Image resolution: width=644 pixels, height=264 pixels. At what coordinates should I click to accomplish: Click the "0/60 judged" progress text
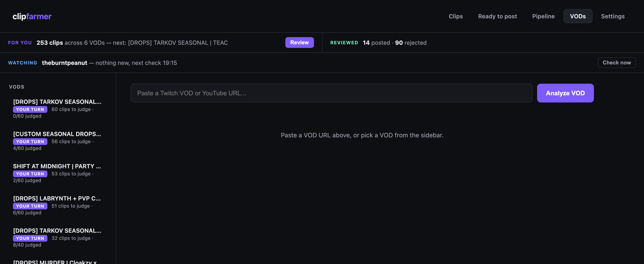(27, 116)
